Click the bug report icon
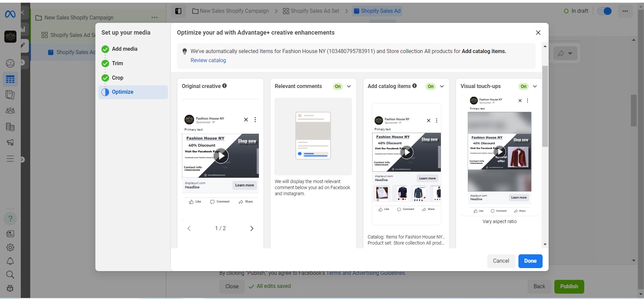Screen dimensions: 644x299 [x=10, y=288]
